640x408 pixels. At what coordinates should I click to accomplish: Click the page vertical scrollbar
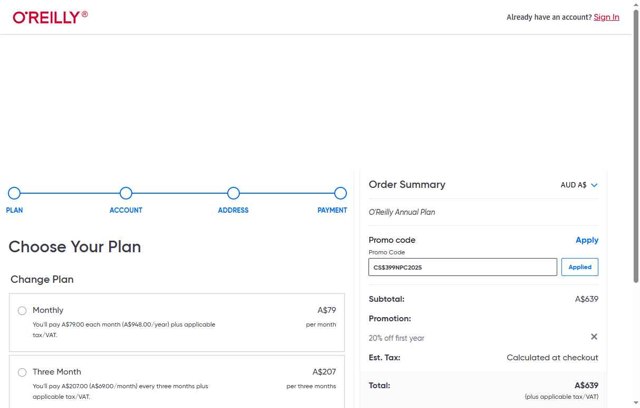pyautogui.click(x=636, y=147)
